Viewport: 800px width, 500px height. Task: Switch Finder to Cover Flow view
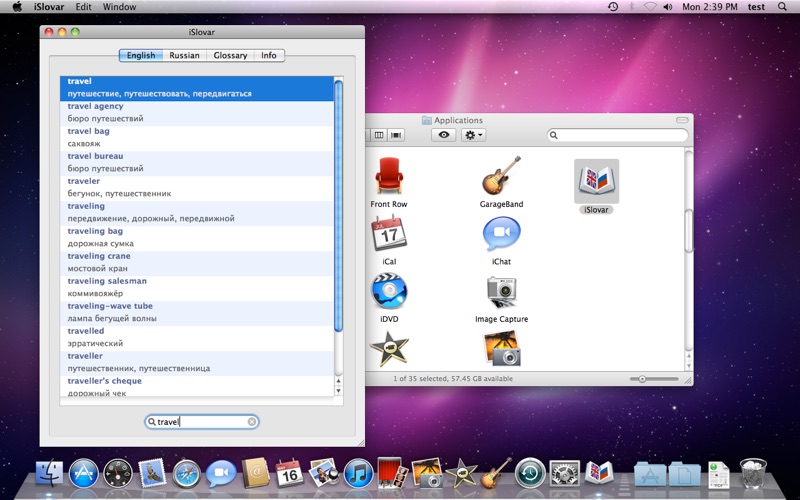point(395,135)
